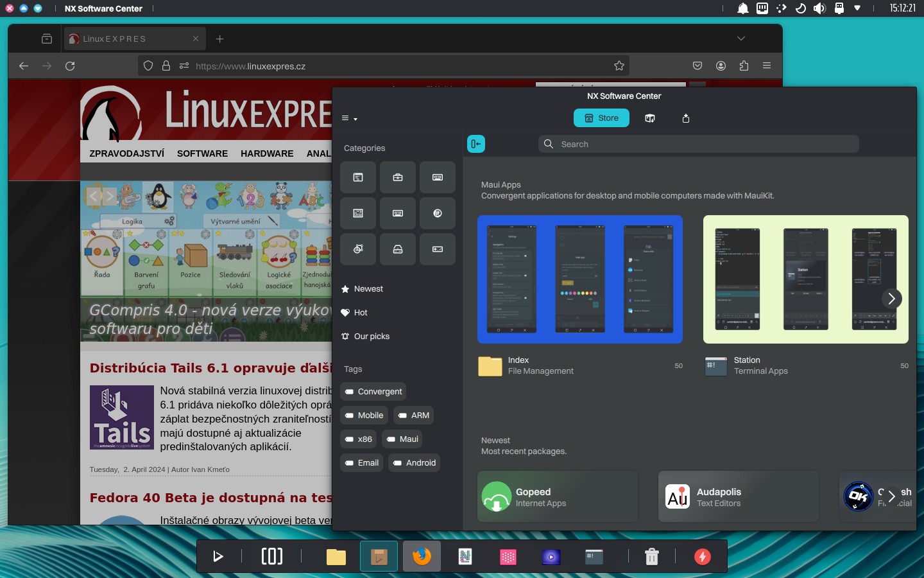Open the music disc category tile
The image size is (924, 578).
[438, 213]
